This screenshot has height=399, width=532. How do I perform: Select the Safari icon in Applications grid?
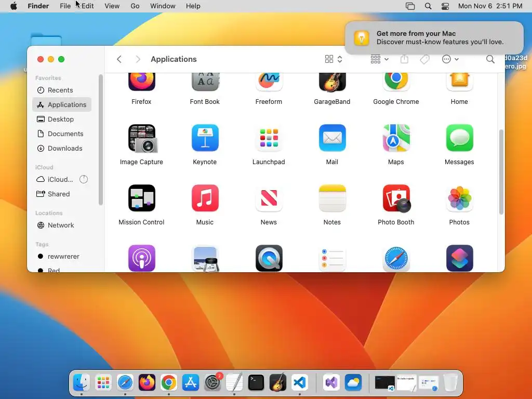(x=396, y=259)
